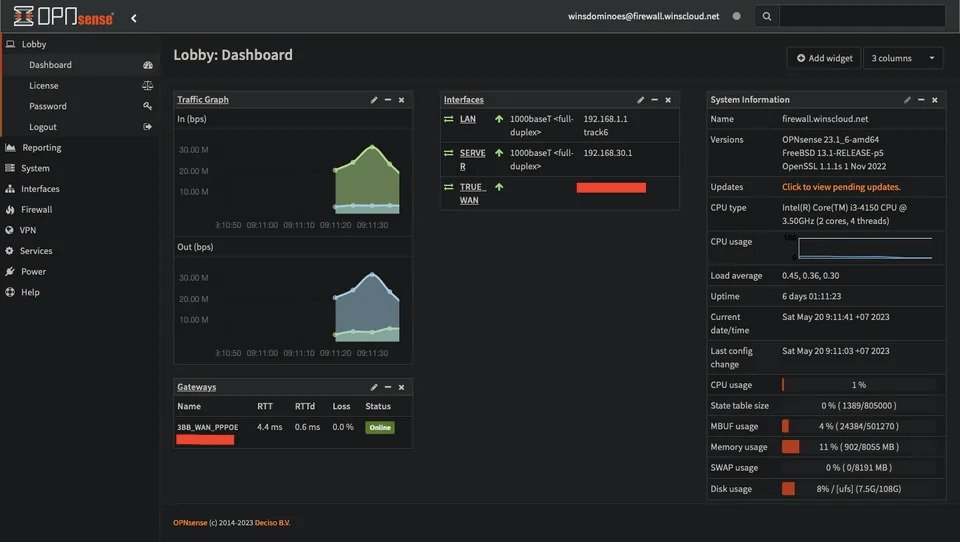Image resolution: width=960 pixels, height=542 pixels.
Task: Click the Add widget button
Action: pos(824,58)
